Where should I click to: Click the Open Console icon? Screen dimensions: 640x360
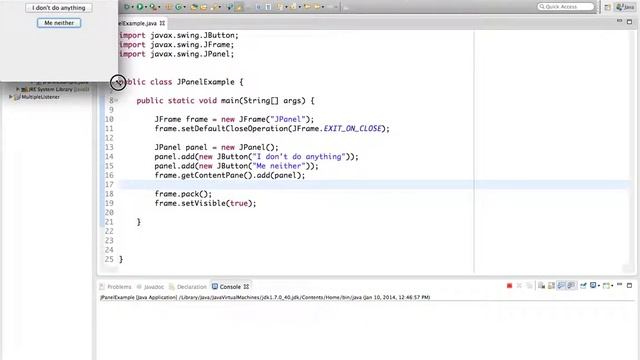click(606, 286)
